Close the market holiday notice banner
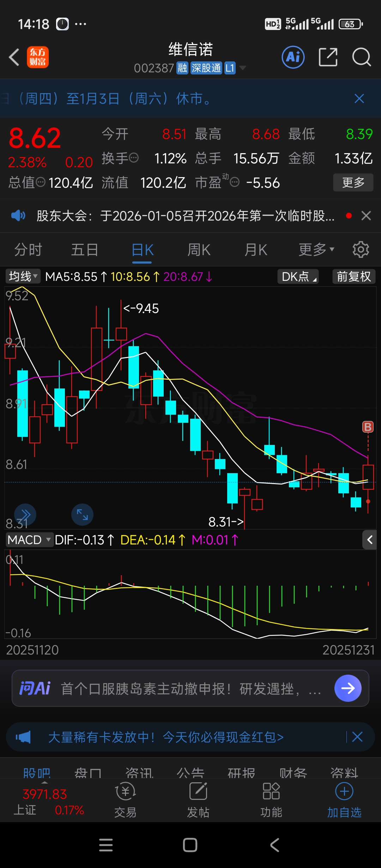Image resolution: width=381 pixels, height=868 pixels. [x=359, y=98]
